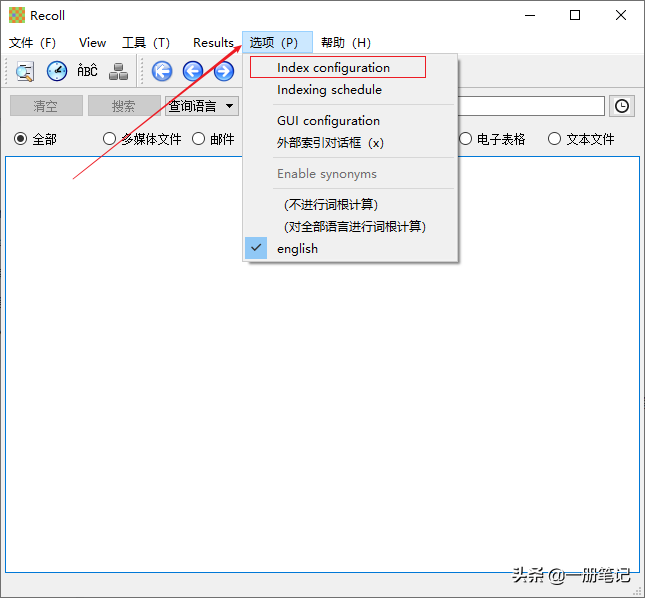Go to first results page arrow
Image resolution: width=645 pixels, height=598 pixels.
pyautogui.click(x=162, y=71)
